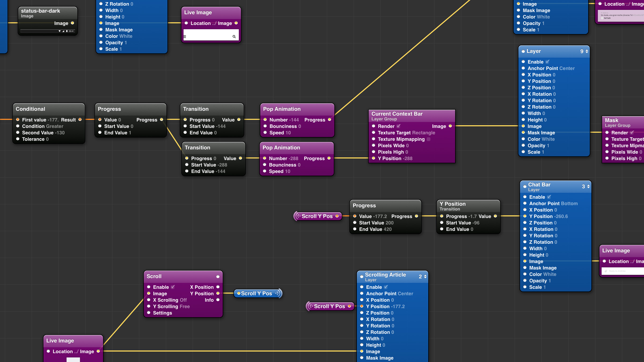Click Result output port of Conditional patch
The image size is (644, 362).
80,120
